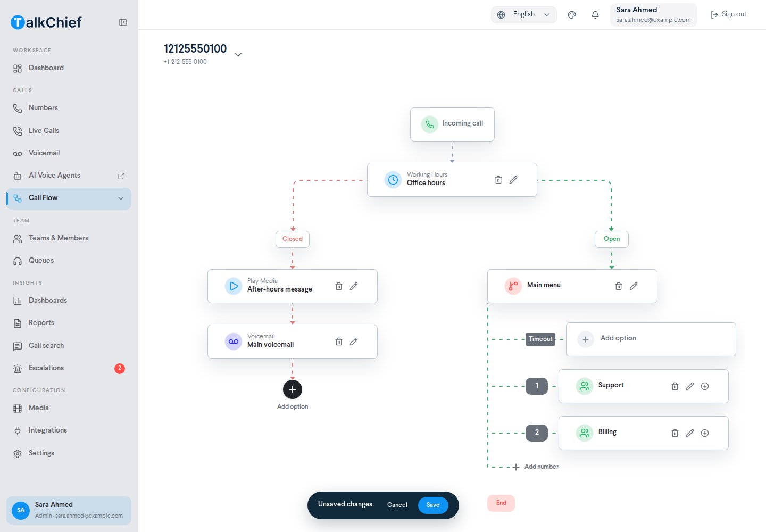Image resolution: width=766 pixels, height=532 pixels.
Task: Delete the Support option
Action: pos(675,386)
